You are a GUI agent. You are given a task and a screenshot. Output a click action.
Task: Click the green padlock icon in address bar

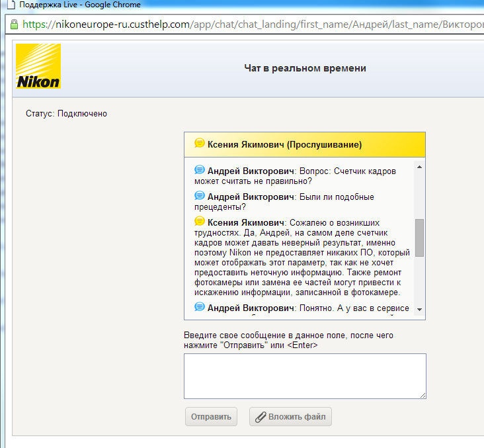point(14,24)
